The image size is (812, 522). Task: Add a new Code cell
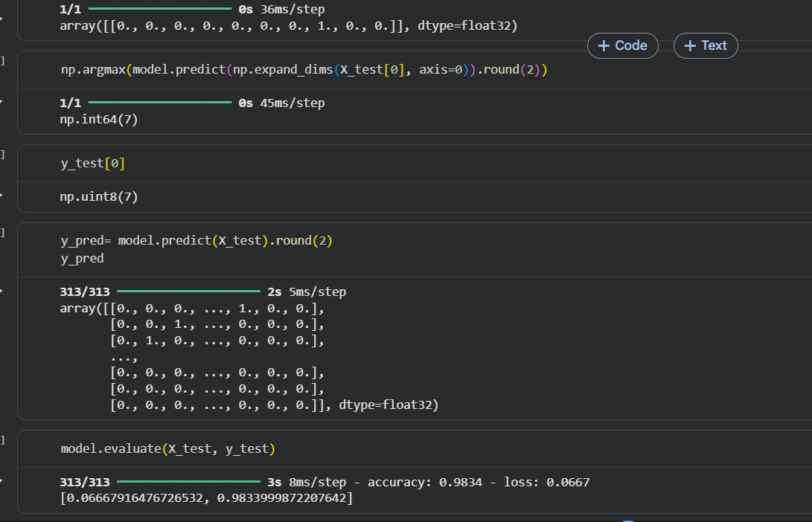coord(622,45)
